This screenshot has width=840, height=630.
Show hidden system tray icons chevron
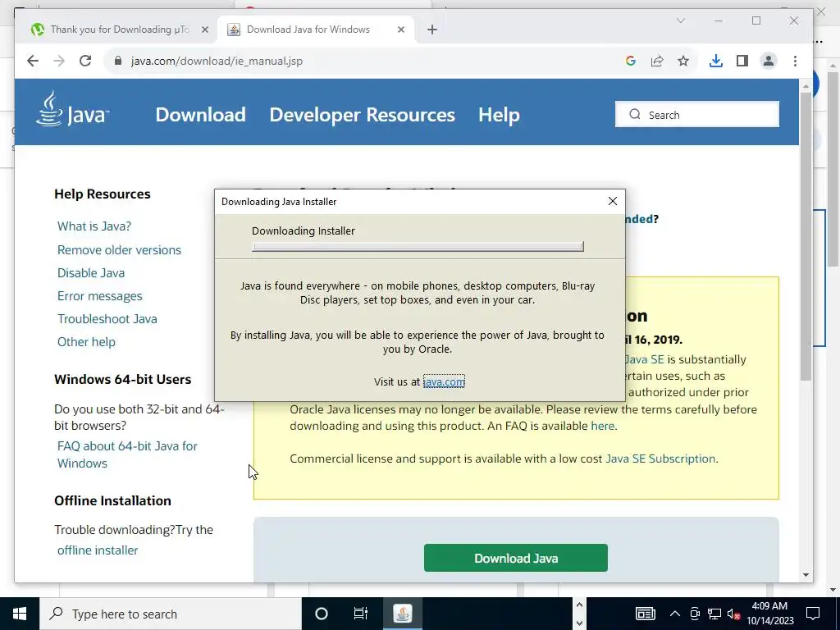coord(675,614)
